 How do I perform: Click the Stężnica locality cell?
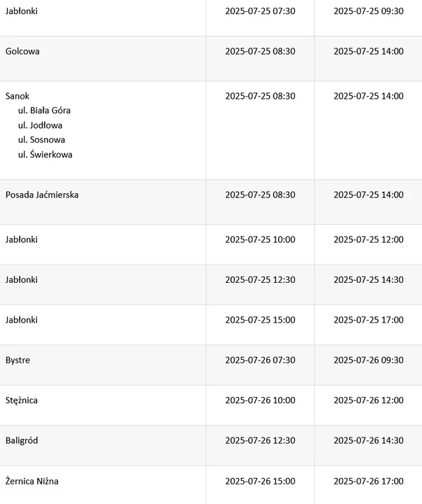22,400
